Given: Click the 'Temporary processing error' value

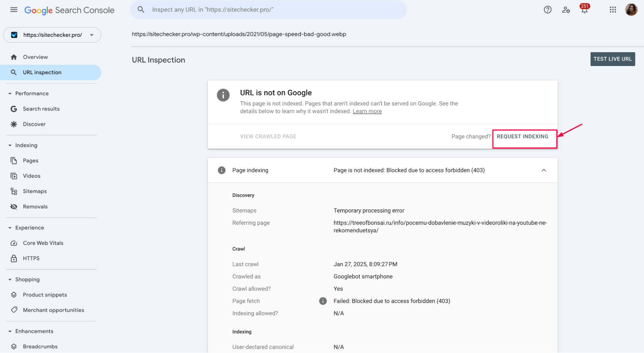Looking at the screenshot, I should (x=369, y=211).
